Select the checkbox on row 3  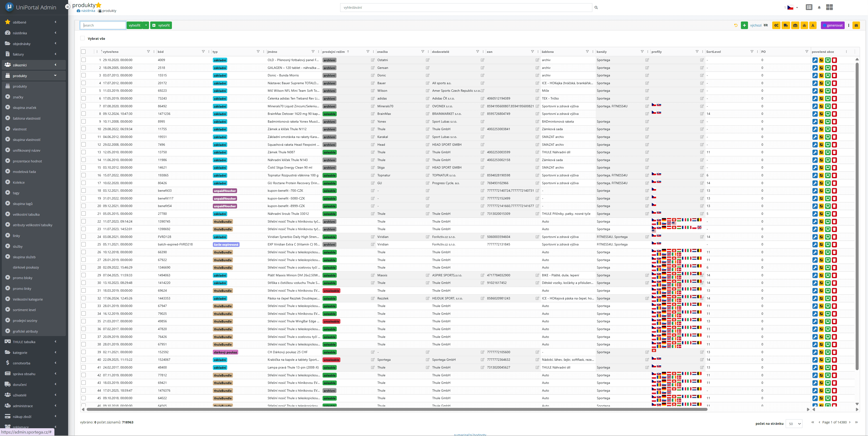point(84,75)
